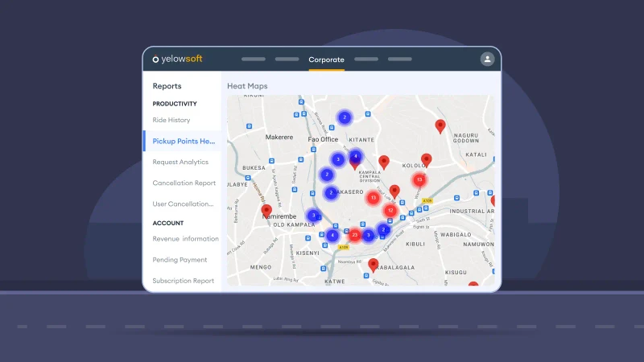Select the red cluster marker labeled 12

tap(390, 210)
